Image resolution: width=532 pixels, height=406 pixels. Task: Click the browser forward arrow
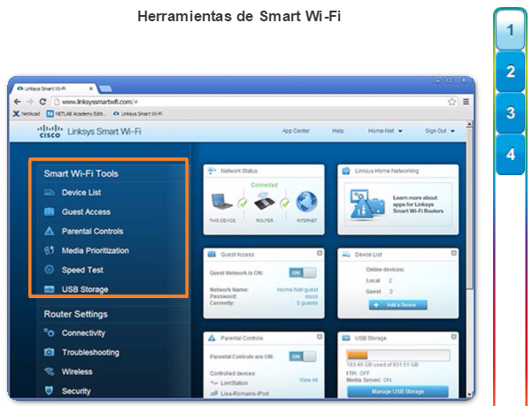coord(30,102)
